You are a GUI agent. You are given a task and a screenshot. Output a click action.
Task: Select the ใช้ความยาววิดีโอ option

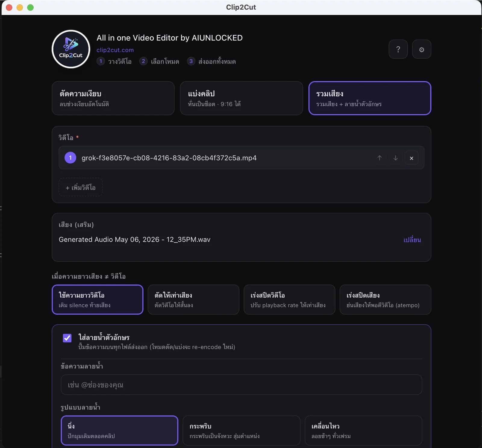click(97, 299)
